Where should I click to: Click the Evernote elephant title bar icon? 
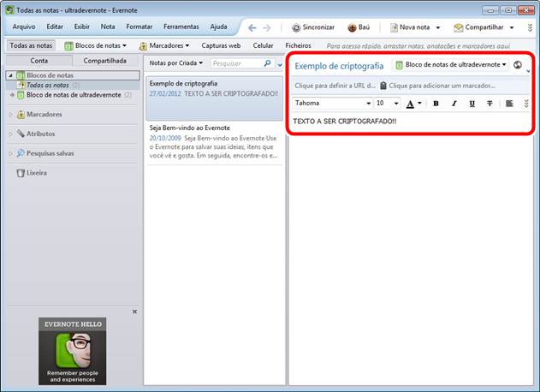coord(9,10)
